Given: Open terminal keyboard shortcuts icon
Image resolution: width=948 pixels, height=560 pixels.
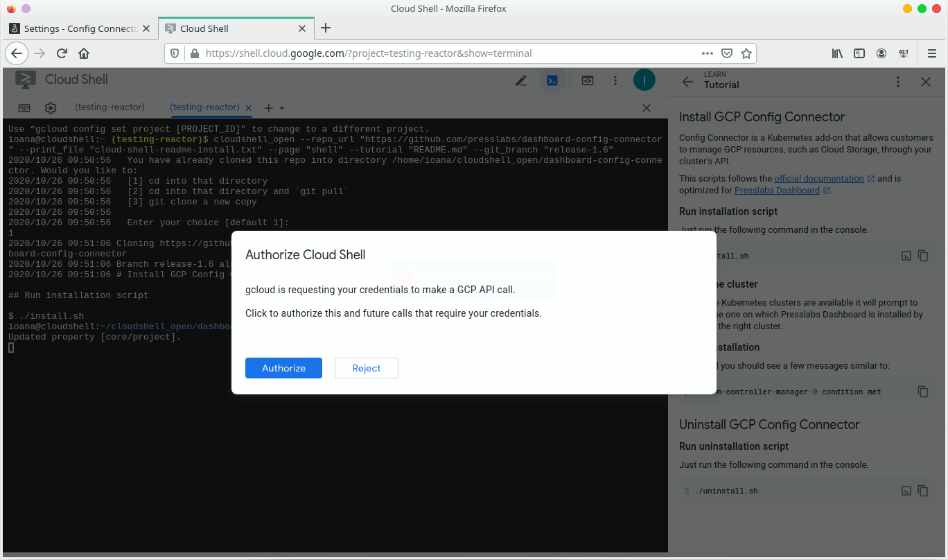Looking at the screenshot, I should (24, 108).
